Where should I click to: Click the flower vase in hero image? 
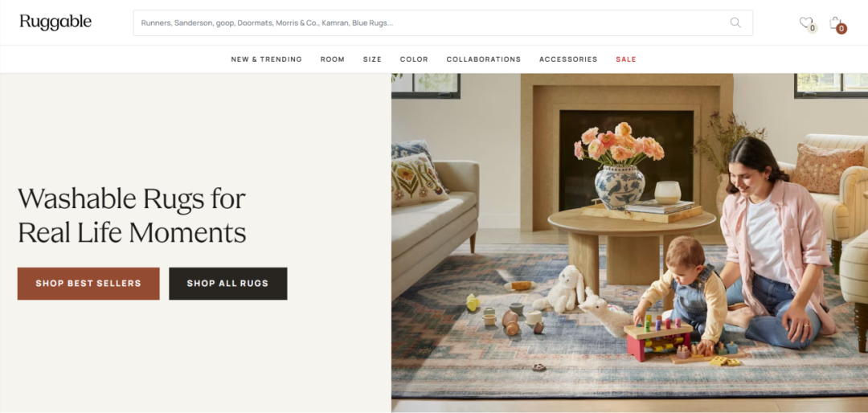point(620,166)
